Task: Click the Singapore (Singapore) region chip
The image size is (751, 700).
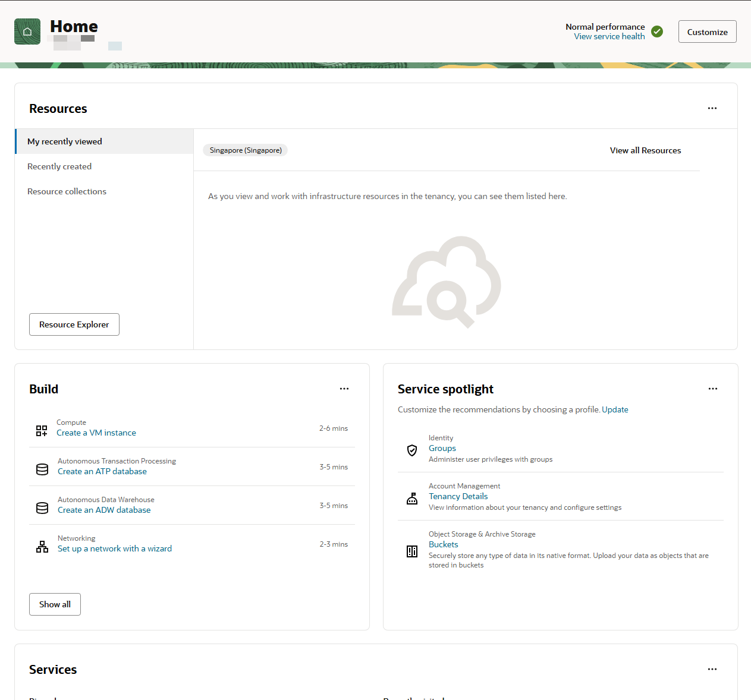Action: pos(246,150)
